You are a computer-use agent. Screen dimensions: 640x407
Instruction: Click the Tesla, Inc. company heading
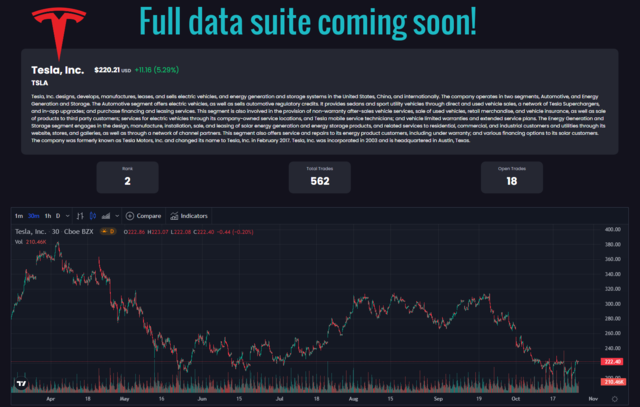(x=58, y=70)
